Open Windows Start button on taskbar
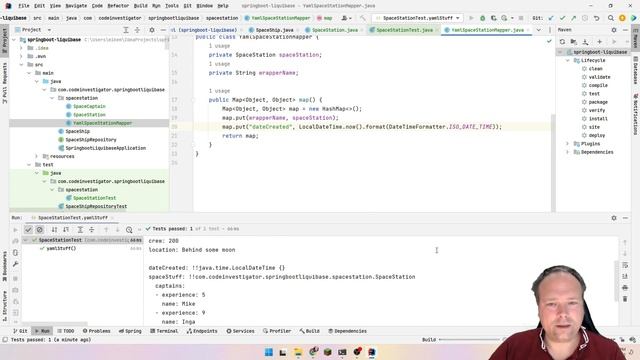The image size is (640, 360). (x=269, y=352)
